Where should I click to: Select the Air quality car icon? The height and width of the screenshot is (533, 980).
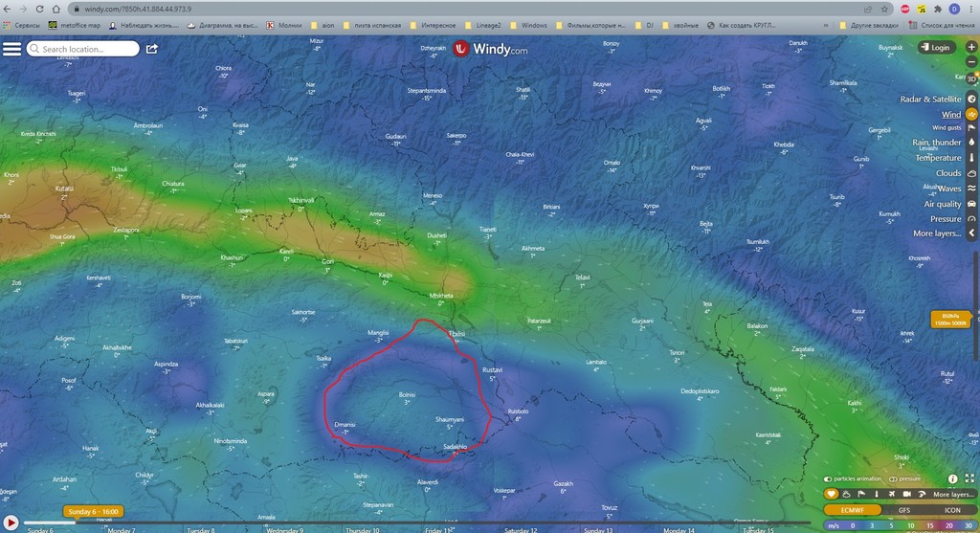pyautogui.click(x=971, y=204)
